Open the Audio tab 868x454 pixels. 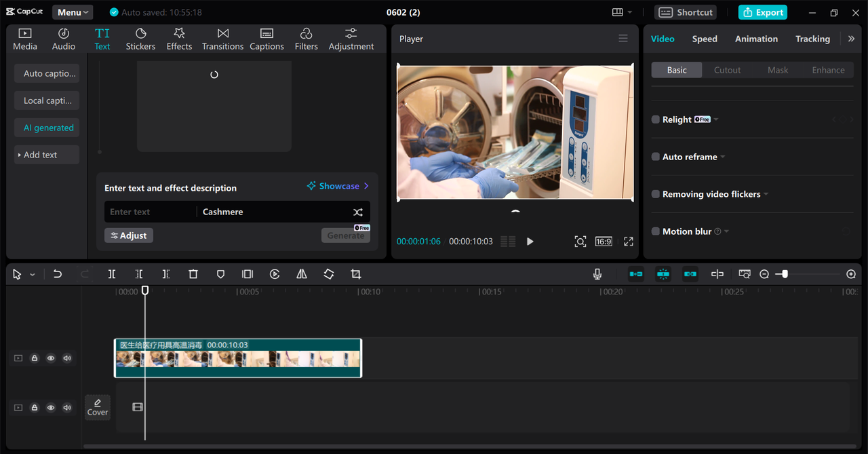point(64,39)
